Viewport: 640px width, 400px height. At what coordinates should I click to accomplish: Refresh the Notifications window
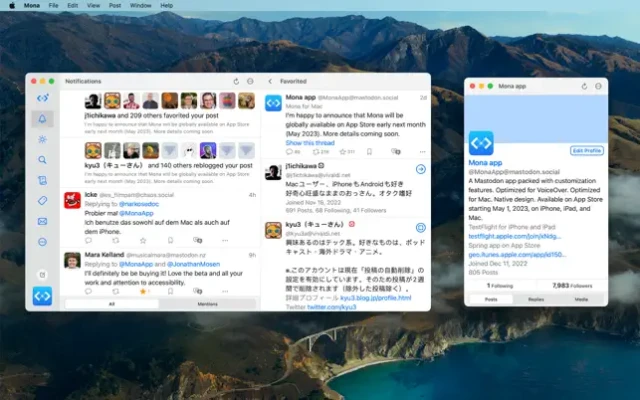236,80
